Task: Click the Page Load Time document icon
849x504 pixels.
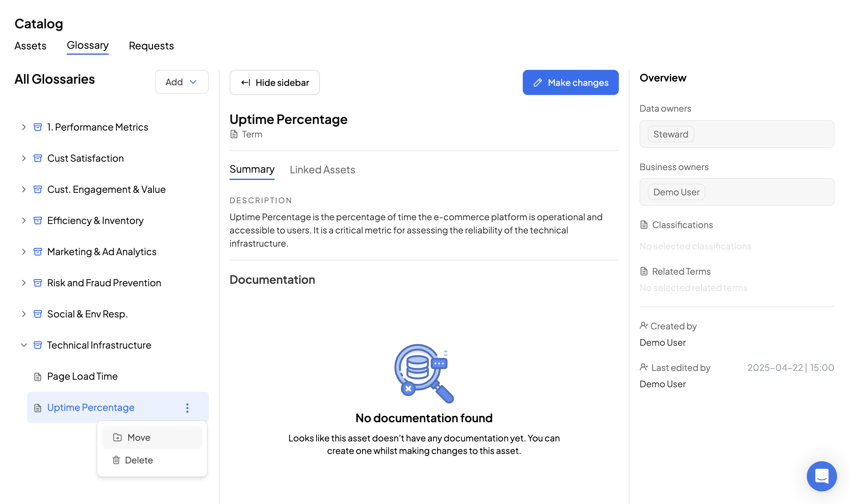Action: 38,376
